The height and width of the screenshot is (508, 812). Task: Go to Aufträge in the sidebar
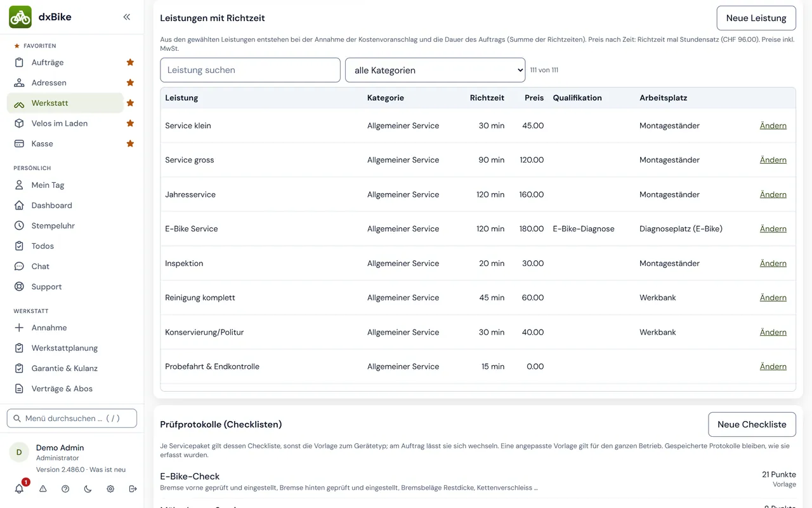point(65,62)
